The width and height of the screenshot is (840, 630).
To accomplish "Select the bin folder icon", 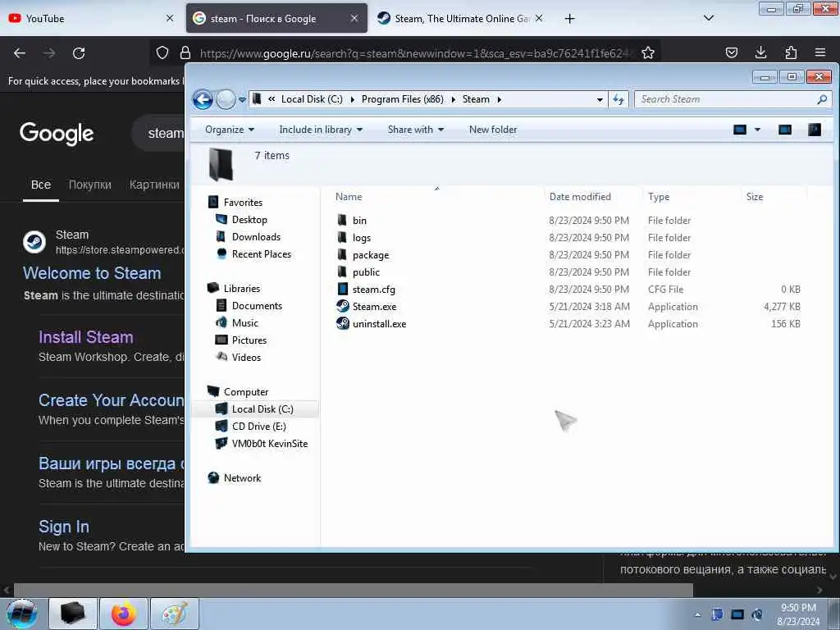I will tap(342, 220).
